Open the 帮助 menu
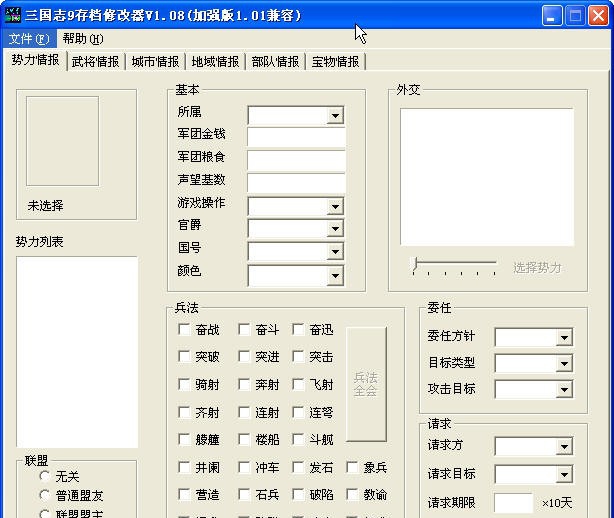This screenshot has width=614, height=518. (82, 39)
